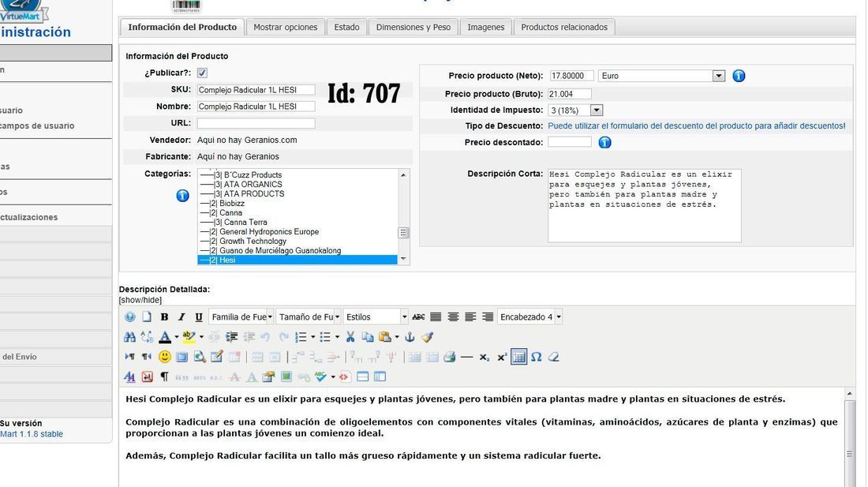Open the Tamaño de Fuente dropdown

pyautogui.click(x=309, y=317)
